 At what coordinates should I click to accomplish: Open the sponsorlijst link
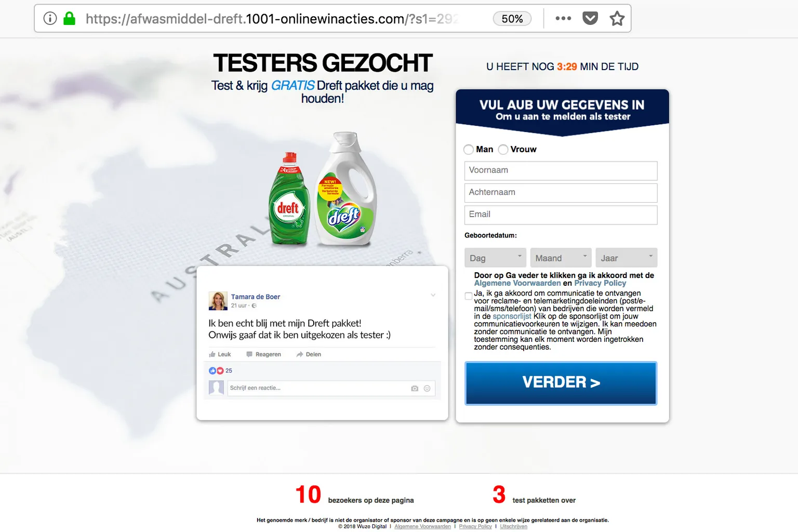pyautogui.click(x=512, y=316)
